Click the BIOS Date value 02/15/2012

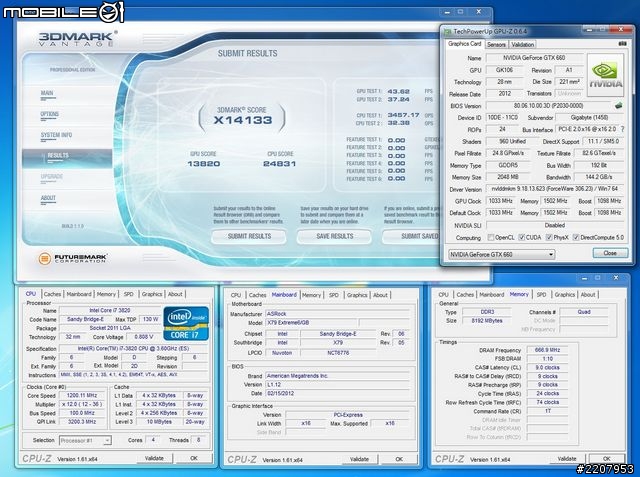pyautogui.click(x=338, y=393)
